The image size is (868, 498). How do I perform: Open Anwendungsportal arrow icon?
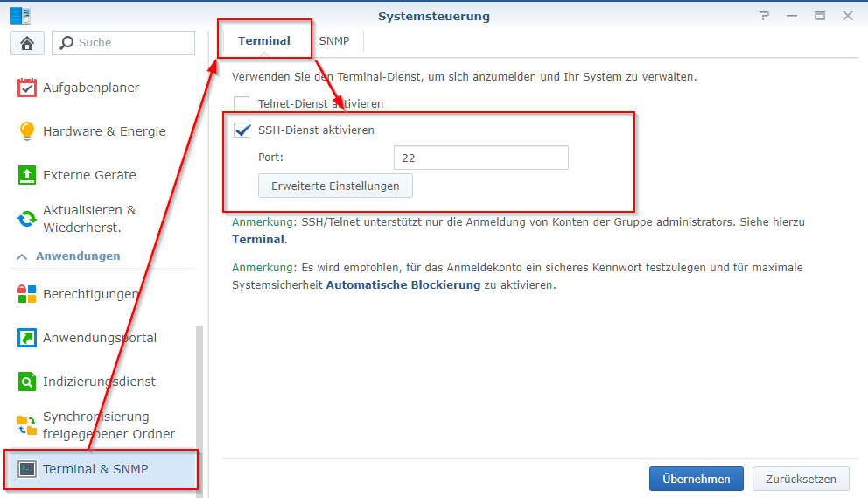(27, 338)
